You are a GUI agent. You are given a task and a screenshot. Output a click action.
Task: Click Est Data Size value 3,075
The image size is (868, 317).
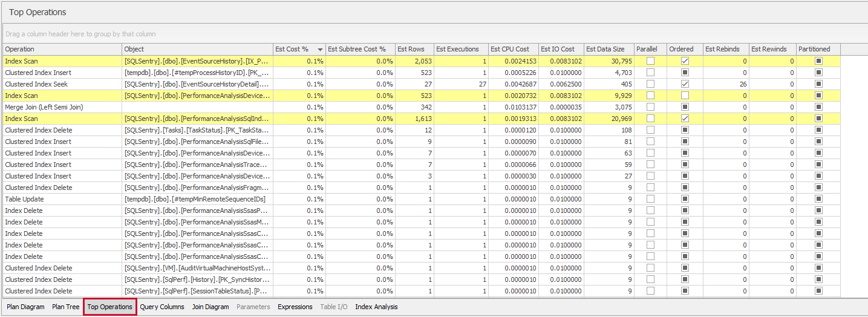[x=622, y=107]
